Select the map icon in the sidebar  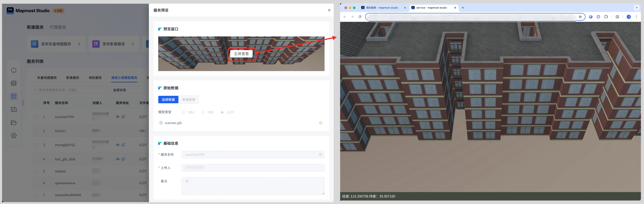pos(14,110)
